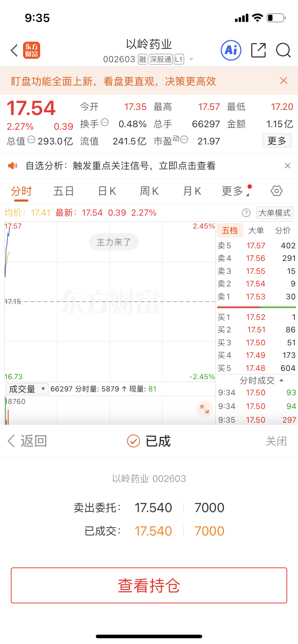Tap the 买3 17.50 row
298x644 pixels.
pos(257,342)
